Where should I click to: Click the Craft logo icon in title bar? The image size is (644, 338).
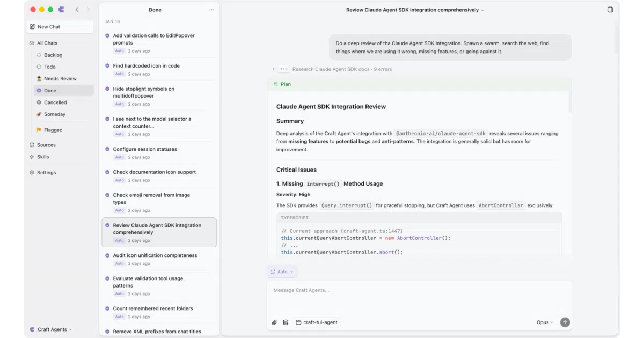click(62, 10)
